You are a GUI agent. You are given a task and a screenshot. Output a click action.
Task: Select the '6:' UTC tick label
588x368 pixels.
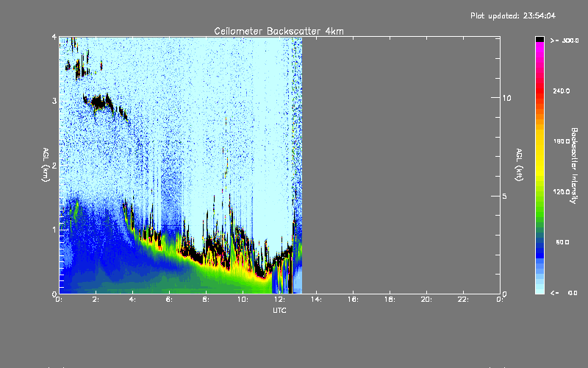170,300
